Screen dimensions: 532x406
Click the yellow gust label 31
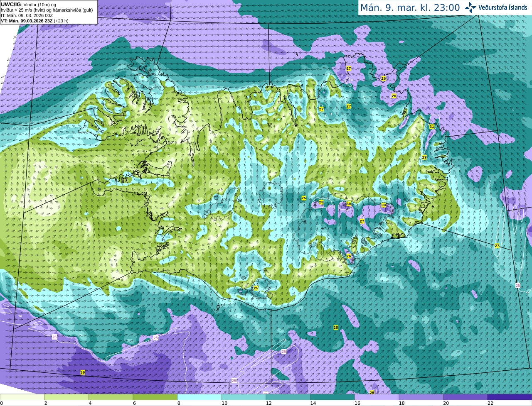point(432,127)
